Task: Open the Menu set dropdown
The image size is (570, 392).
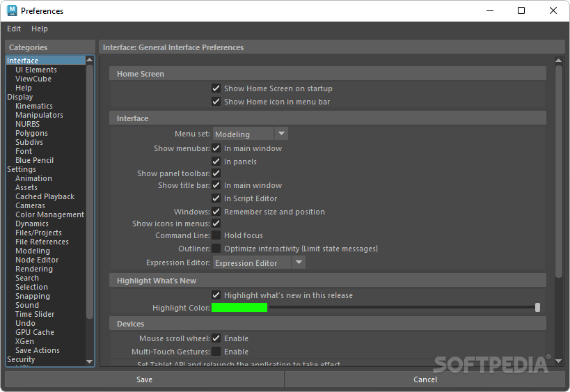Action: click(250, 134)
